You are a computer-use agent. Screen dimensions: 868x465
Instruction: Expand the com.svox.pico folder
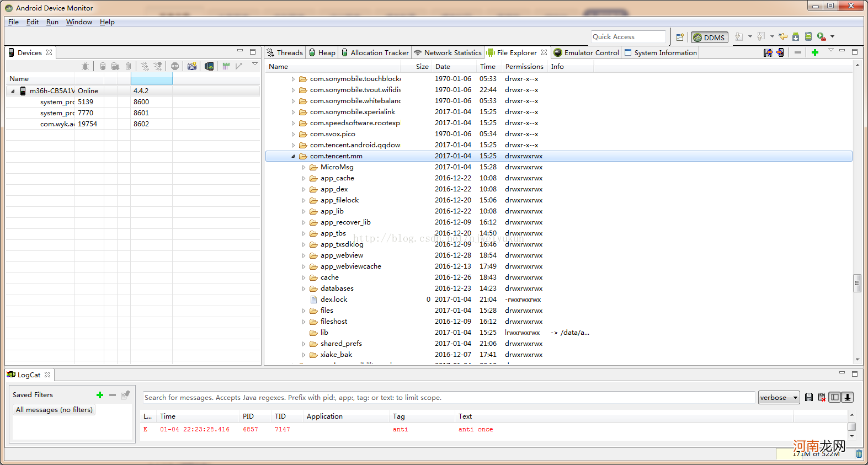pos(293,134)
